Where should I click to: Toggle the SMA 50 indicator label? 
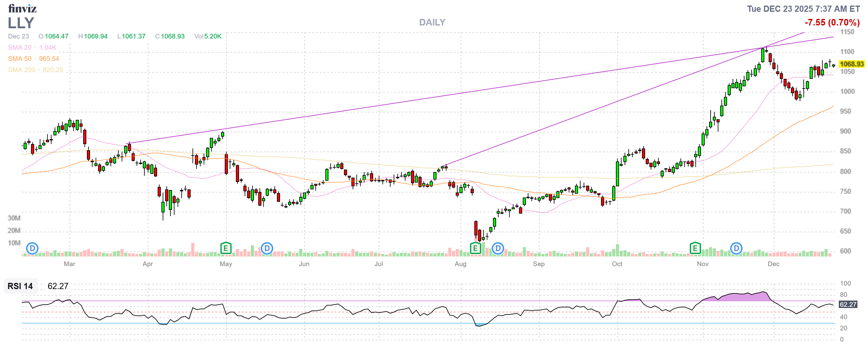pyautogui.click(x=20, y=59)
